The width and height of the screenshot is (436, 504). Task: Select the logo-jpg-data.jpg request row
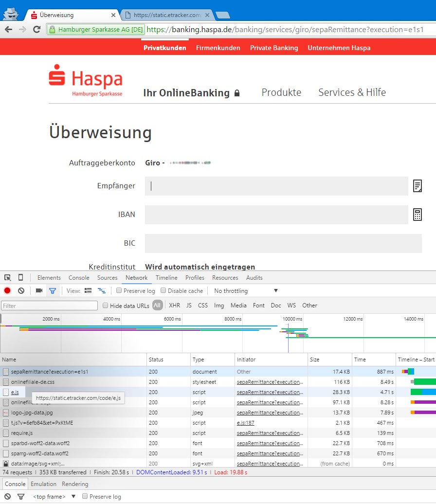pos(218,413)
